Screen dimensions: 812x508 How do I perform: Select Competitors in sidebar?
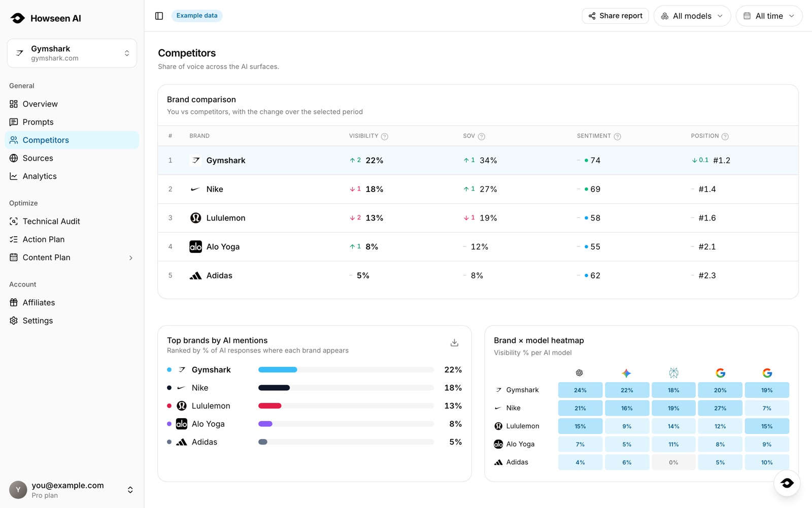pyautogui.click(x=72, y=140)
